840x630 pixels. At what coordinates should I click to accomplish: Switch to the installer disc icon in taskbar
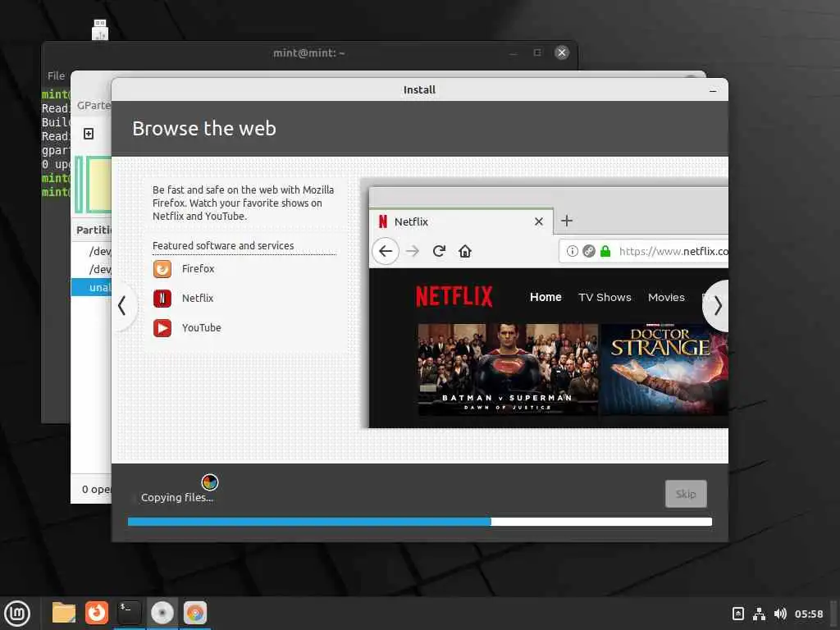pos(162,613)
